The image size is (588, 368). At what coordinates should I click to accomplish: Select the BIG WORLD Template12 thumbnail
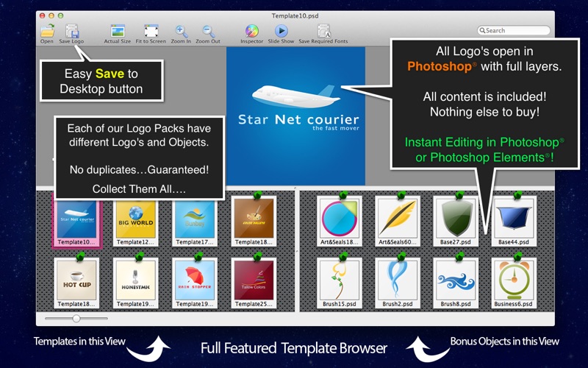coord(136,223)
